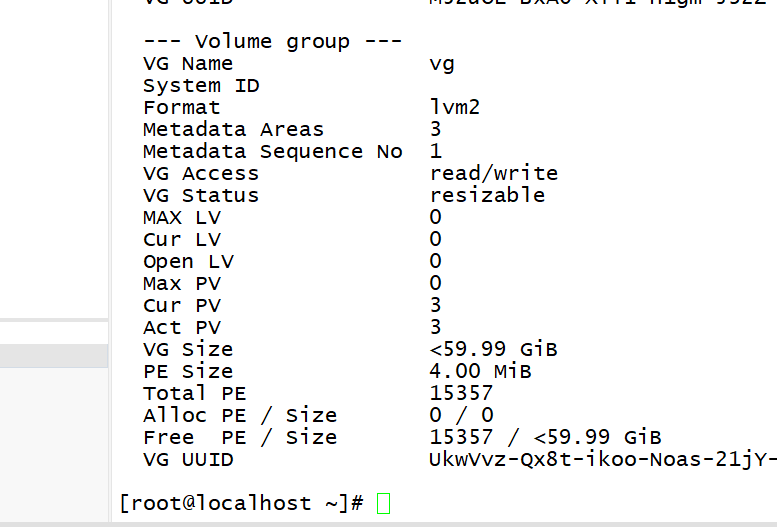
Task: Click the horizontal divider in left sidebar
Action: (54, 321)
